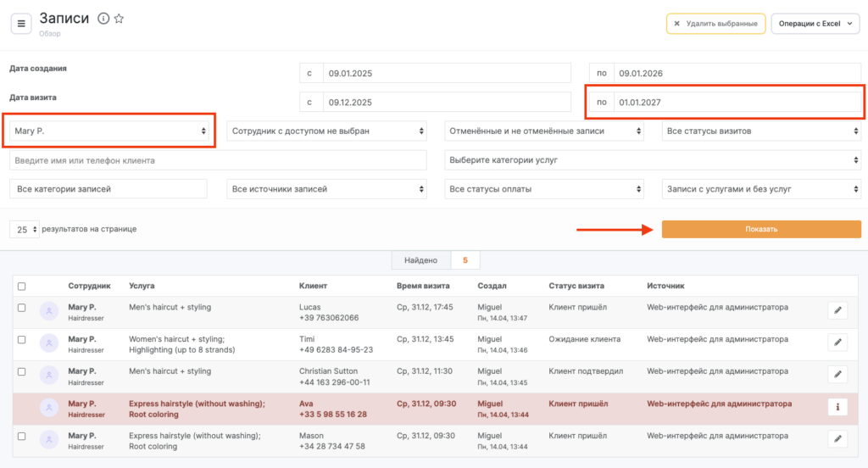Image resolution: width=868 pixels, height=468 pixels.
Task: Open the hamburger menu button
Action: [x=21, y=23]
